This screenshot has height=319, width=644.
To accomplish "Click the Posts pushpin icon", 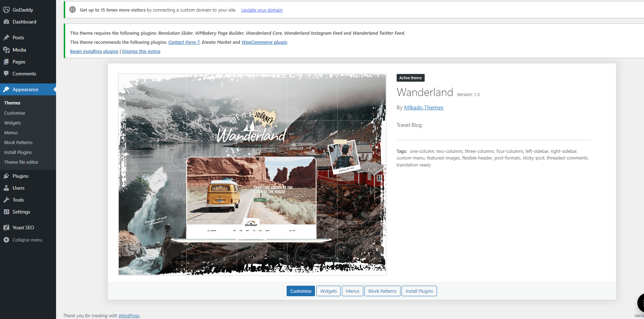I will (x=6, y=38).
